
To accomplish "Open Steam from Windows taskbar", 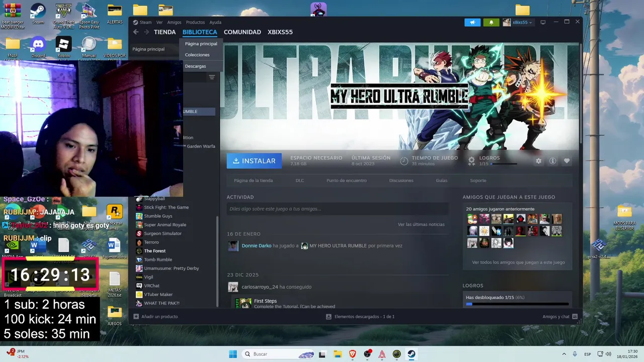I will (x=411, y=354).
